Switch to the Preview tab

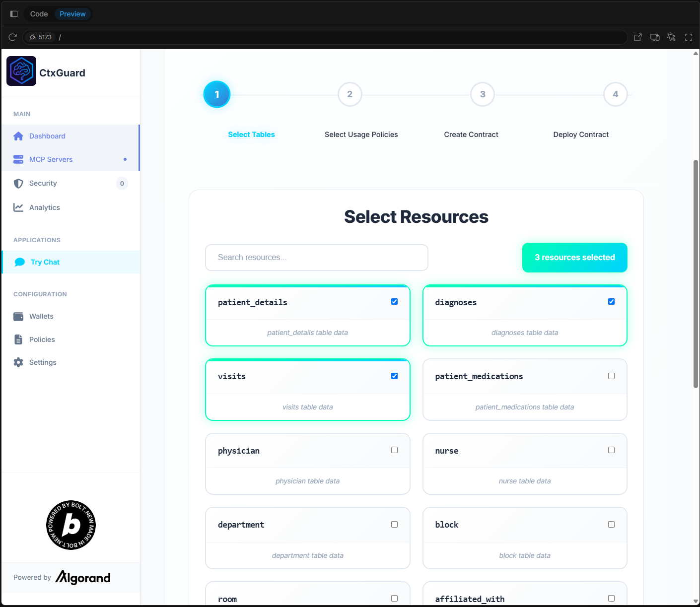point(72,14)
